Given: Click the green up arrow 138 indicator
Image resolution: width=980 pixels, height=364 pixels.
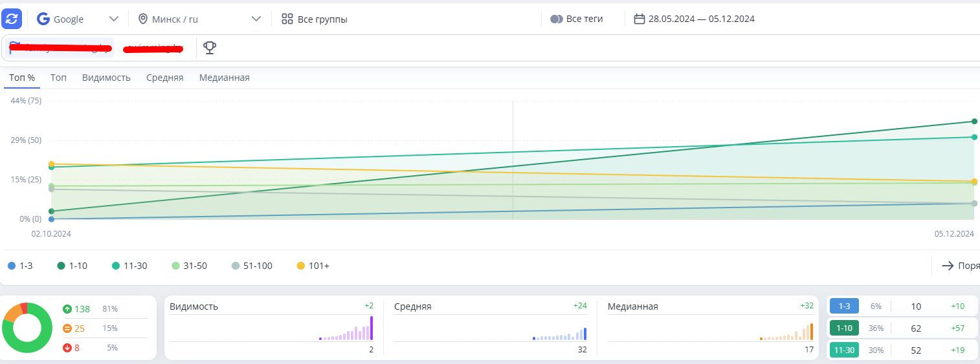Looking at the screenshot, I should point(67,309).
